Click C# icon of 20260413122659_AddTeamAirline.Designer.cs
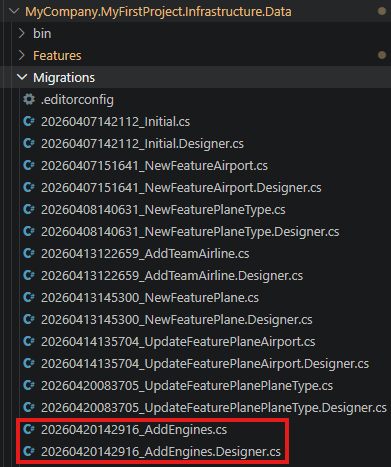The height and width of the screenshot is (467, 391). coord(29,275)
